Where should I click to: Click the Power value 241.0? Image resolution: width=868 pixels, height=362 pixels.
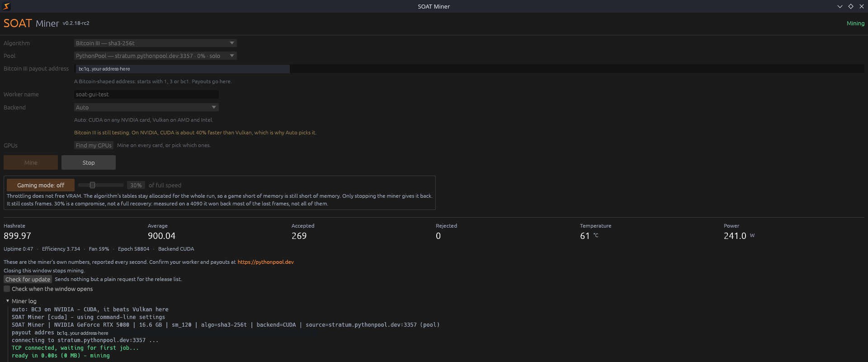(735, 236)
